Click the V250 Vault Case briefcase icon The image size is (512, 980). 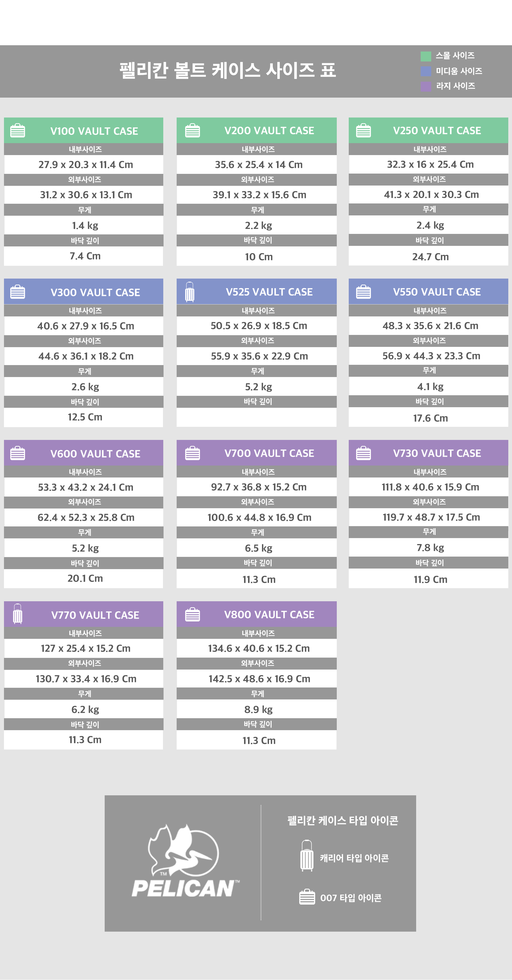[x=363, y=131]
